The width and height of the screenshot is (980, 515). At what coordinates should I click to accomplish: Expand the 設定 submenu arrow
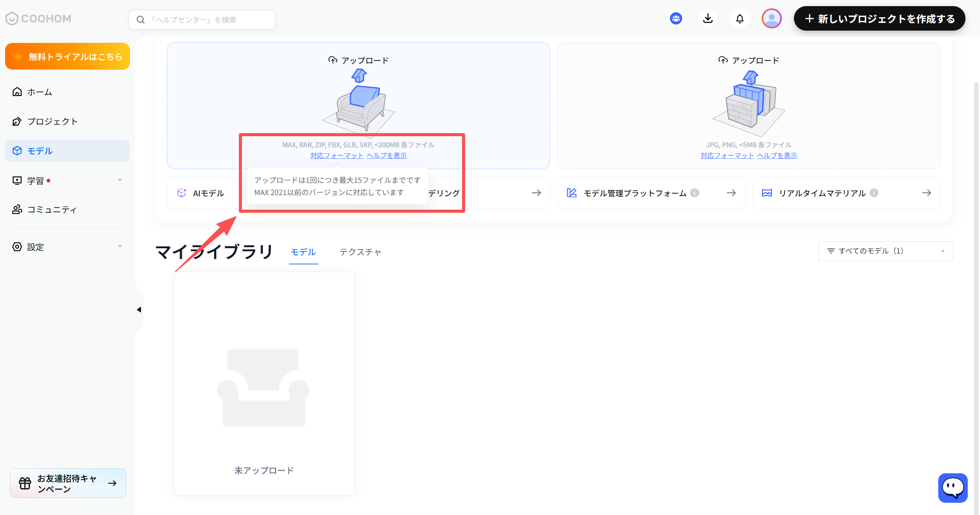(120, 246)
